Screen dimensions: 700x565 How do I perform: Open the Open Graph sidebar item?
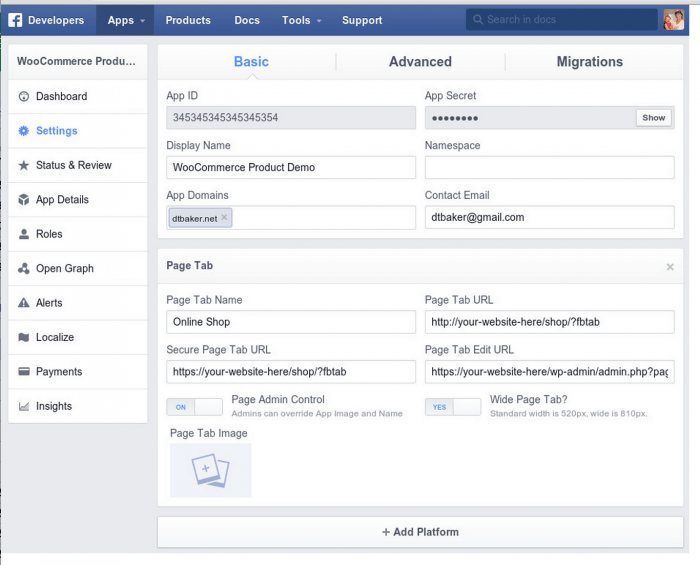click(78, 268)
